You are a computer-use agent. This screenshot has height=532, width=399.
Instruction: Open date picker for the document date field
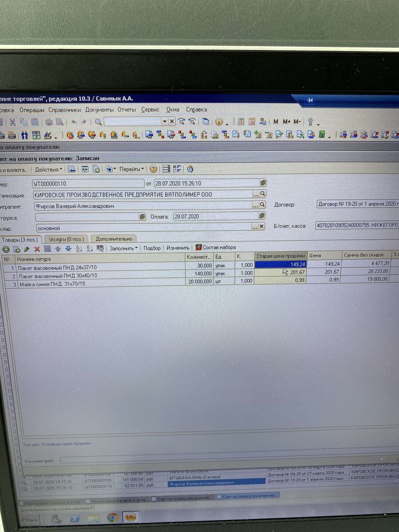pos(263,183)
